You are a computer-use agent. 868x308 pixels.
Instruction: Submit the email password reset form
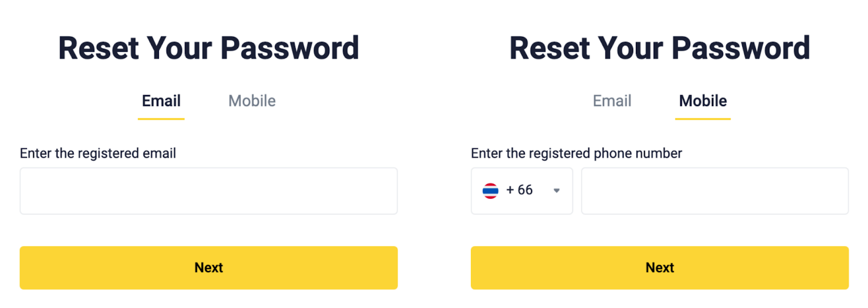click(208, 268)
